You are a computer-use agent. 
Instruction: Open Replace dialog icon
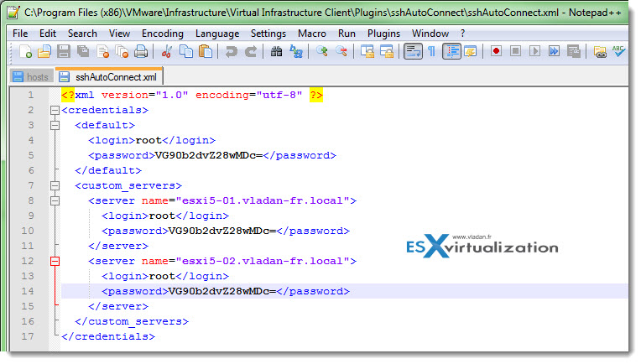pos(295,51)
